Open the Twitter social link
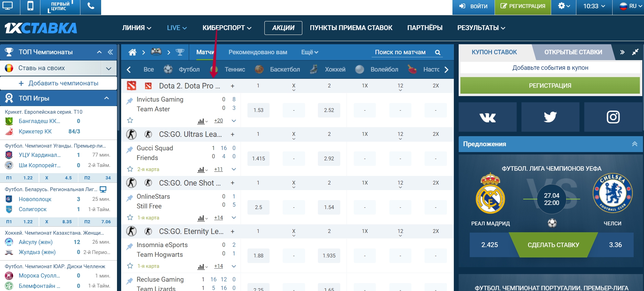The height and width of the screenshot is (291, 644). (550, 117)
